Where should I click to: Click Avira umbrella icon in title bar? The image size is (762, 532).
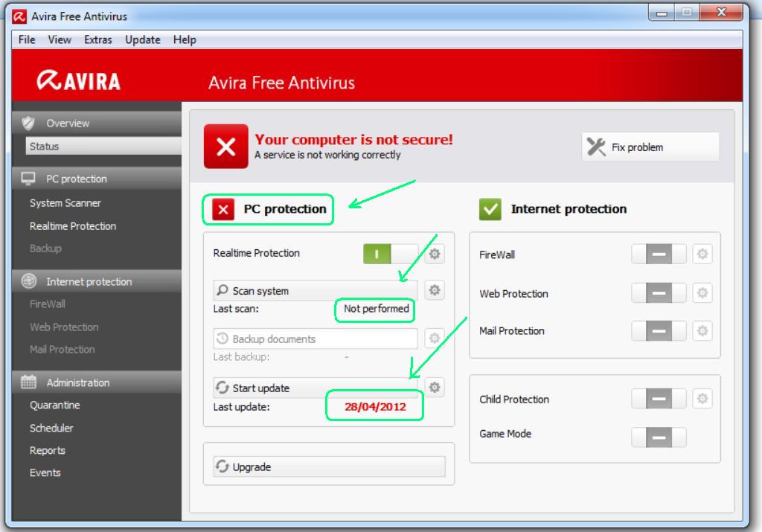(x=19, y=16)
